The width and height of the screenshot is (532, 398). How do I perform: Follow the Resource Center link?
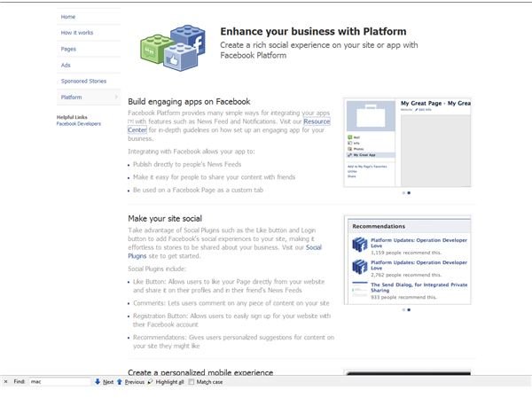coord(317,121)
